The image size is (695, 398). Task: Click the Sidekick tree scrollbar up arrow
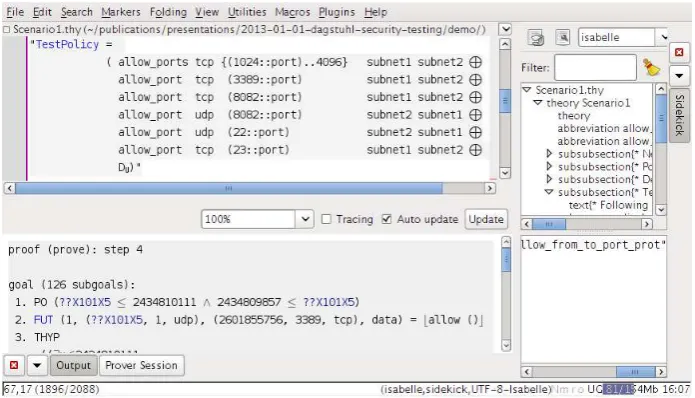click(x=660, y=89)
